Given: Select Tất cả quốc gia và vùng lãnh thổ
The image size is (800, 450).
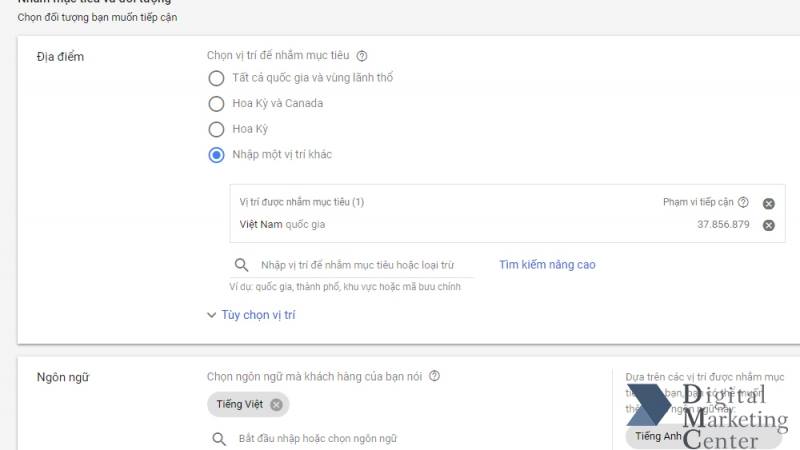Looking at the screenshot, I should click(x=216, y=78).
